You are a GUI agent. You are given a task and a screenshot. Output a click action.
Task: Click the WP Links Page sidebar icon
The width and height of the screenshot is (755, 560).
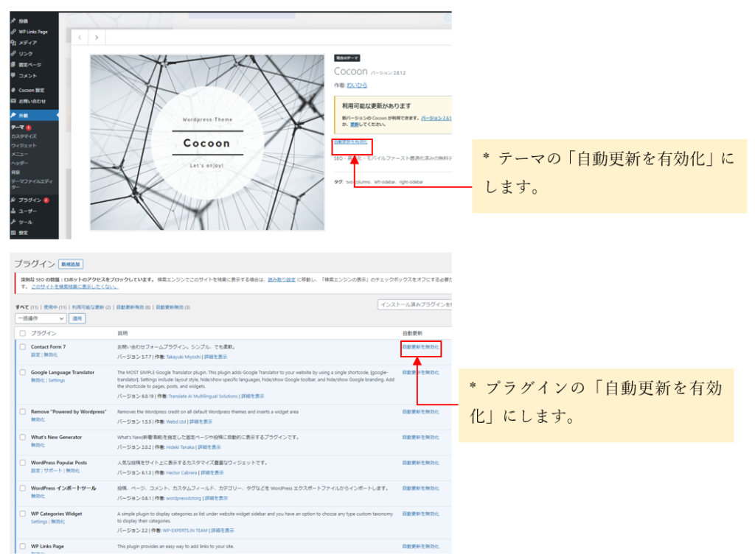(x=13, y=32)
